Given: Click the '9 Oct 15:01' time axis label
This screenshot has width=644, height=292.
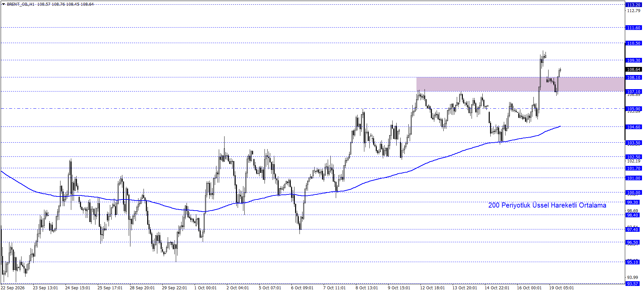Looking at the screenshot, I should coord(399,288).
